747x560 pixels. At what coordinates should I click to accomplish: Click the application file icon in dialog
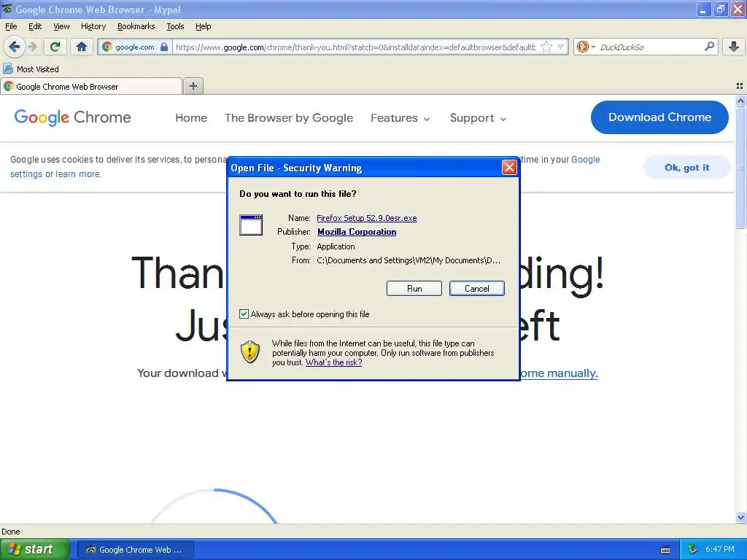(251, 225)
